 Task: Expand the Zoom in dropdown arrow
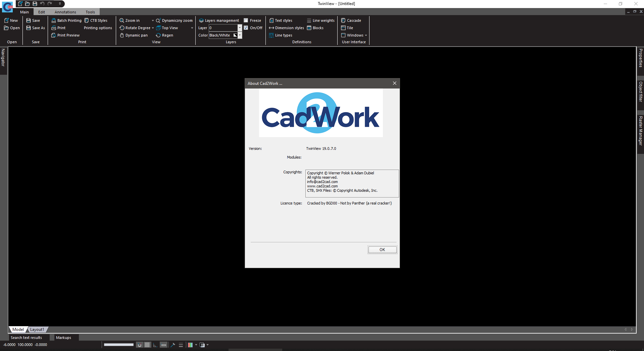(153, 20)
